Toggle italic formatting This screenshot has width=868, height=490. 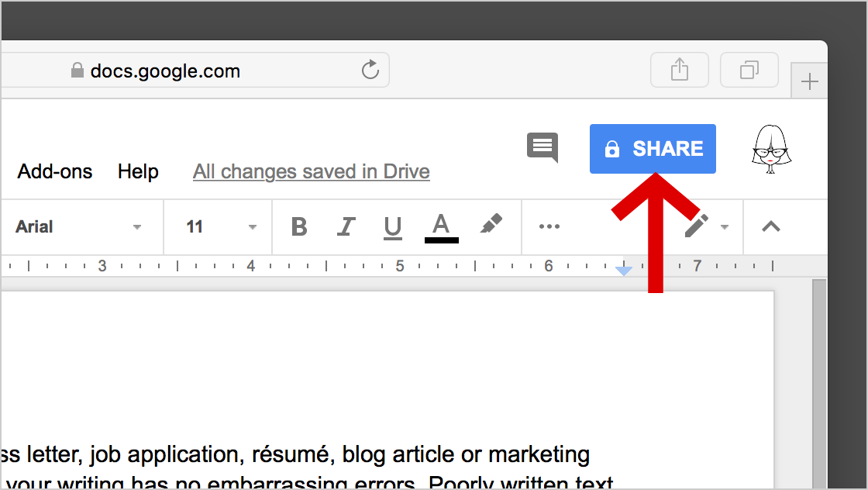click(346, 227)
